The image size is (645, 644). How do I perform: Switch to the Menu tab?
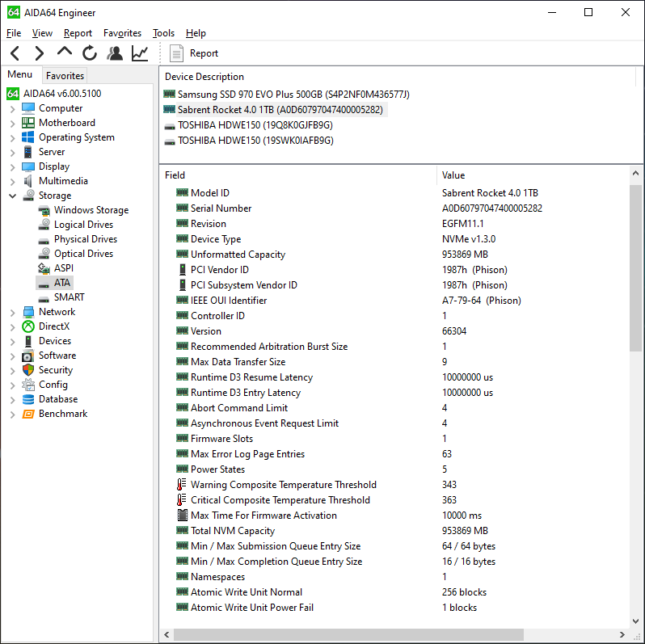(19, 74)
